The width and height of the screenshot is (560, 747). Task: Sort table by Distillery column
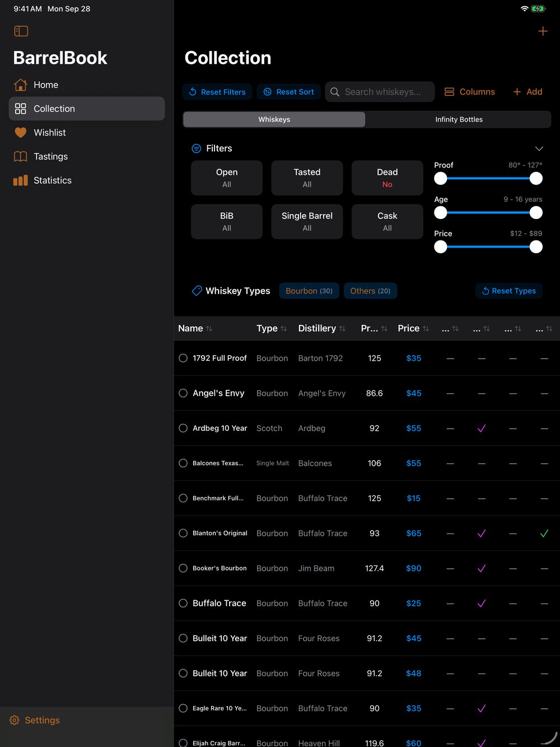[322, 328]
